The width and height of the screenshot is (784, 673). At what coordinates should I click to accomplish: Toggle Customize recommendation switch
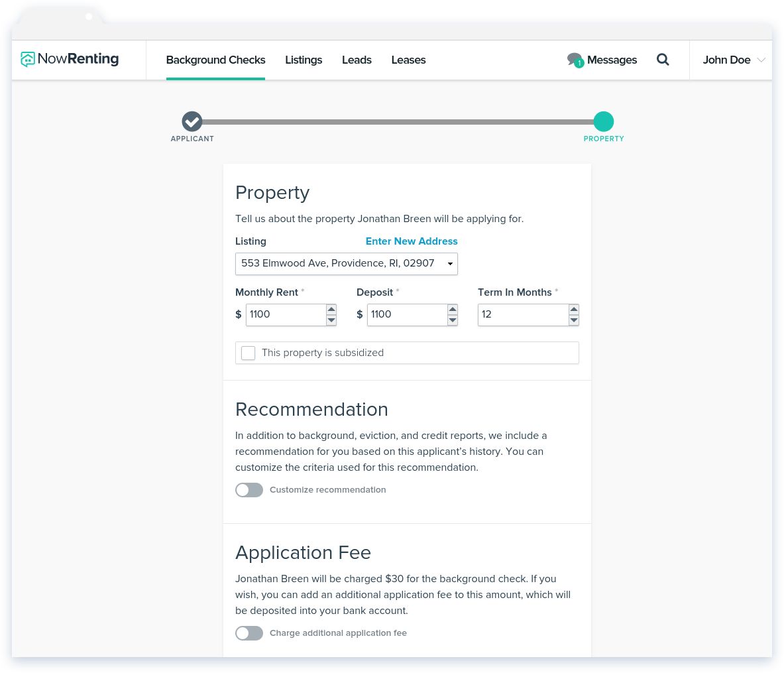click(x=249, y=490)
